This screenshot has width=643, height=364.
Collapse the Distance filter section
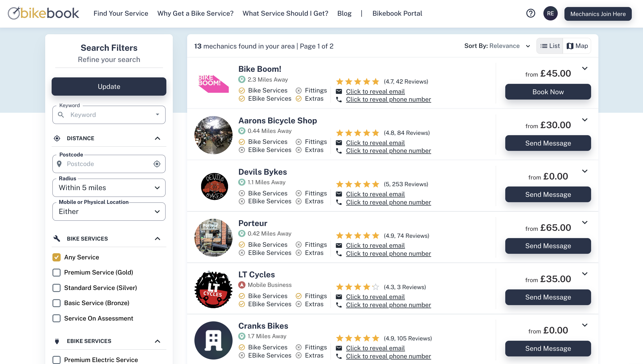(x=157, y=138)
